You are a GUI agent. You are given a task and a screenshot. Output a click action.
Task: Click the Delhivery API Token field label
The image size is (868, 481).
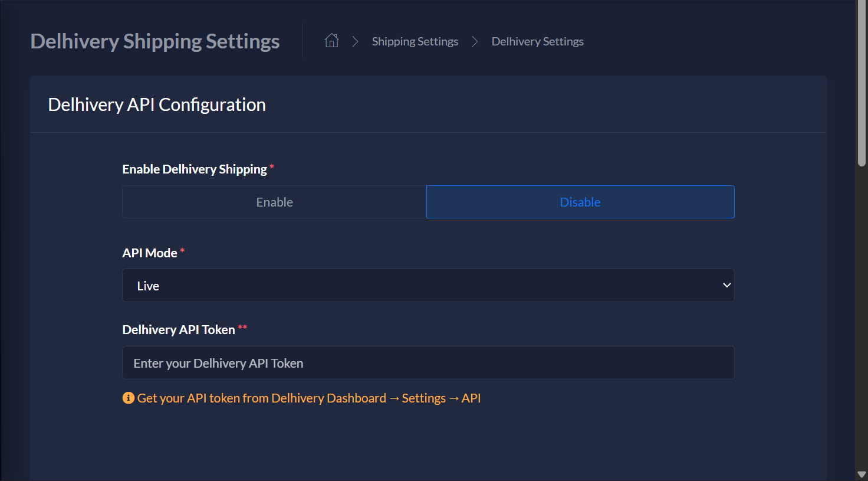[178, 330]
